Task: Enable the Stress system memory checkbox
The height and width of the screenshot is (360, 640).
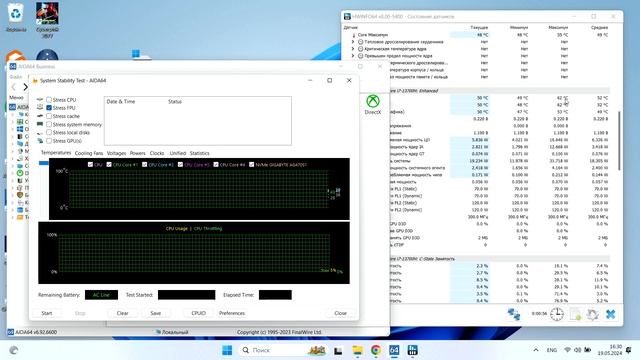Action: [49, 124]
